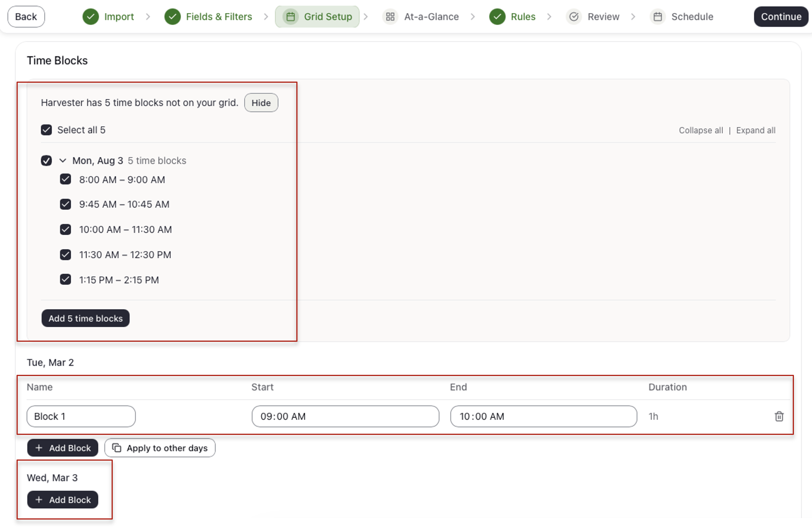The height and width of the screenshot is (528, 812).
Task: Click Add 5 time blocks
Action: tap(85, 318)
